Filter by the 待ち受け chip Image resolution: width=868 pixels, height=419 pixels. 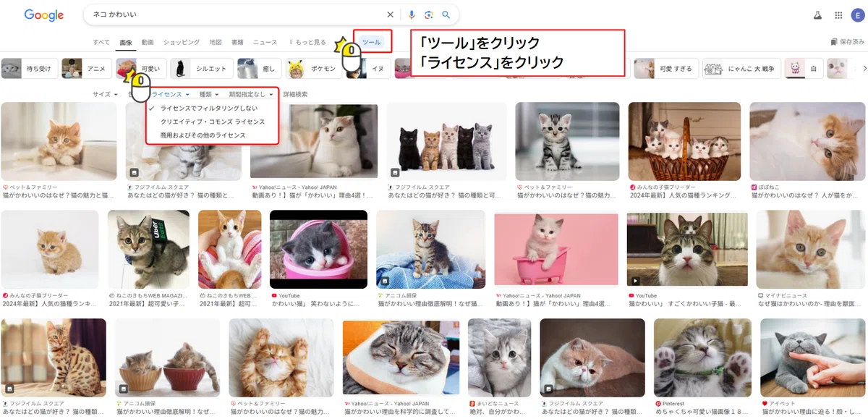tap(29, 69)
